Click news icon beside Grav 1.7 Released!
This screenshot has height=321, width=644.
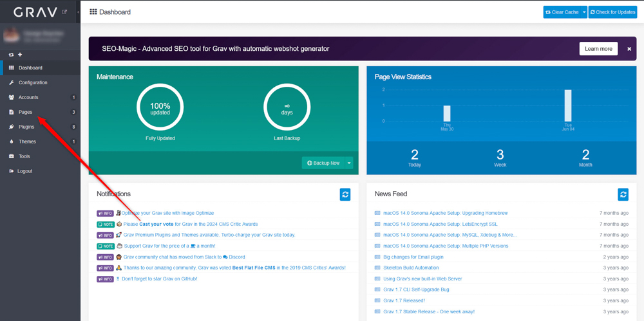click(377, 300)
